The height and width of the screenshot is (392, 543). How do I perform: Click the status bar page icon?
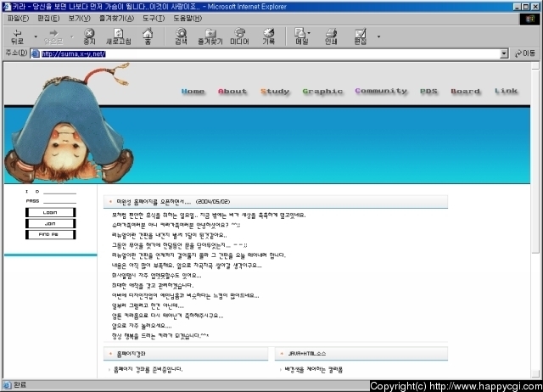pyautogui.click(x=7, y=384)
